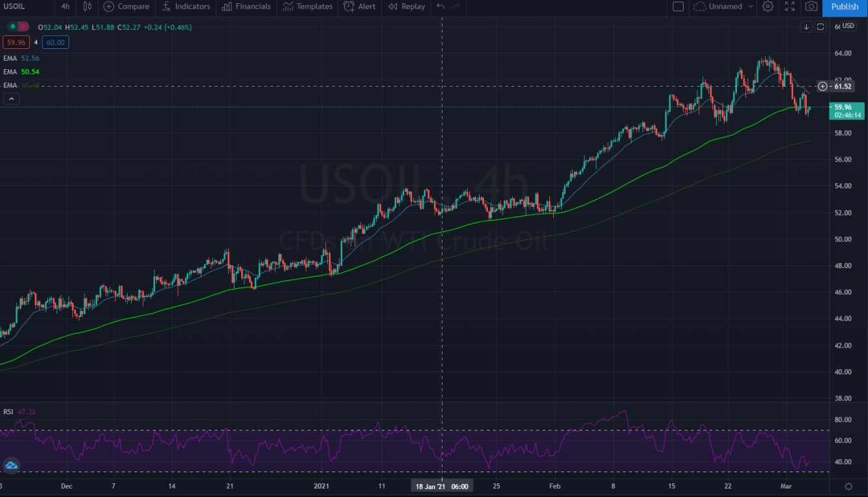Open chart settings gear in top toolbar
Viewport: 868px width, 497px height.
pos(768,7)
